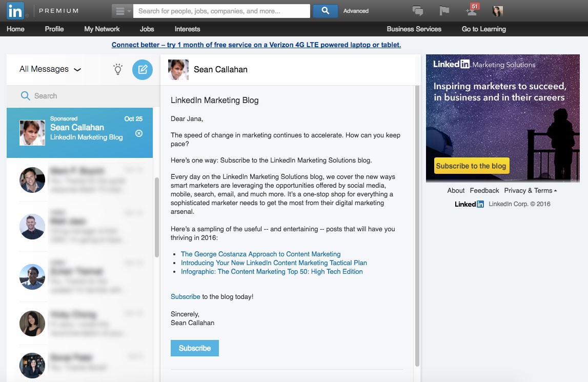Click the blue search button in the top bar

point(325,10)
